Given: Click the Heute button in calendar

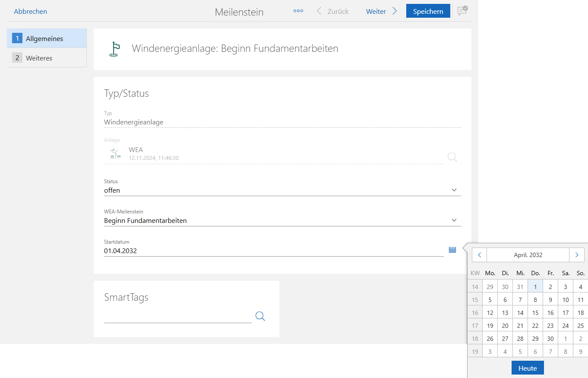Looking at the screenshot, I should 527,368.
